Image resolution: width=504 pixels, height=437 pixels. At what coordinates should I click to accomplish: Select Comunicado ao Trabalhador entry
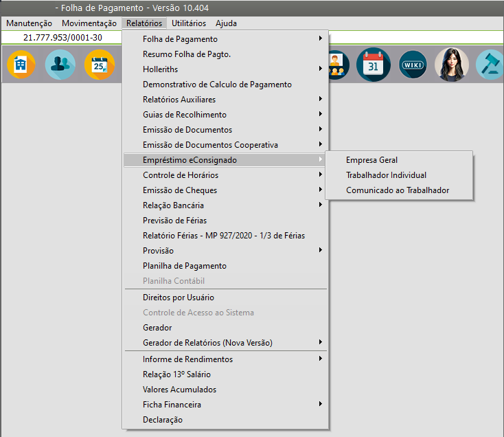pos(398,190)
